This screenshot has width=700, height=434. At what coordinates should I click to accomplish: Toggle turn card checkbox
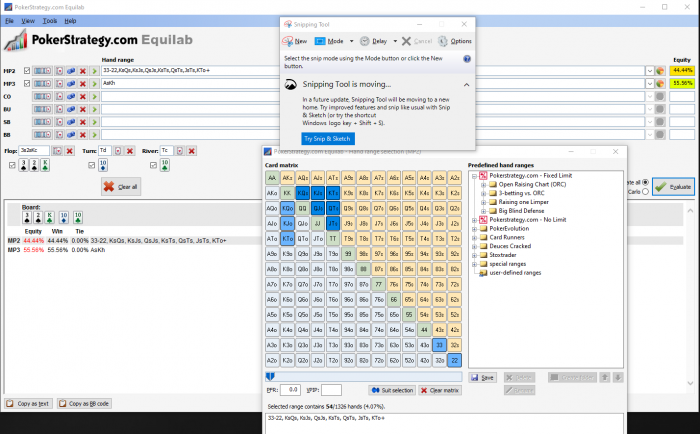point(92,165)
